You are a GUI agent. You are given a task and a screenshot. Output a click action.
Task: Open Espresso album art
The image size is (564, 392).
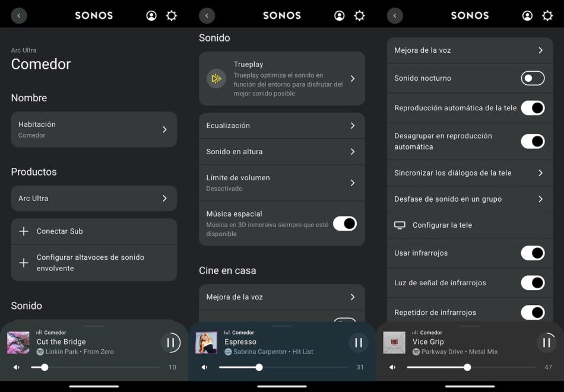[x=207, y=343]
